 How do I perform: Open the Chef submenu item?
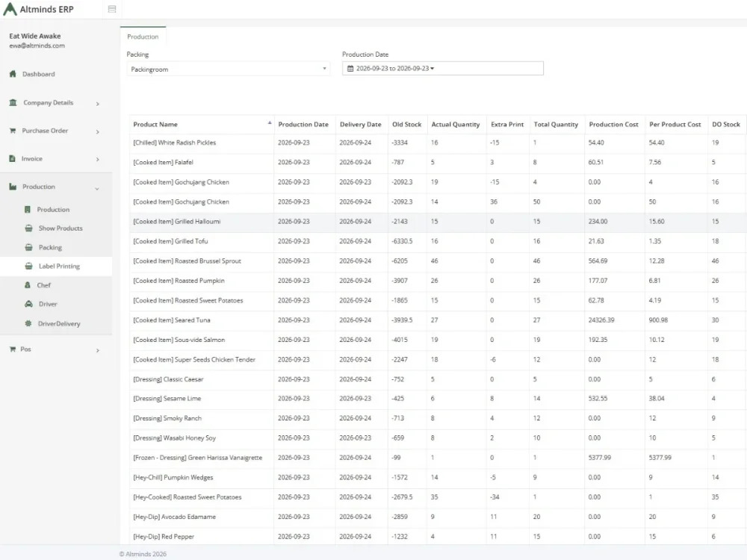coord(44,285)
